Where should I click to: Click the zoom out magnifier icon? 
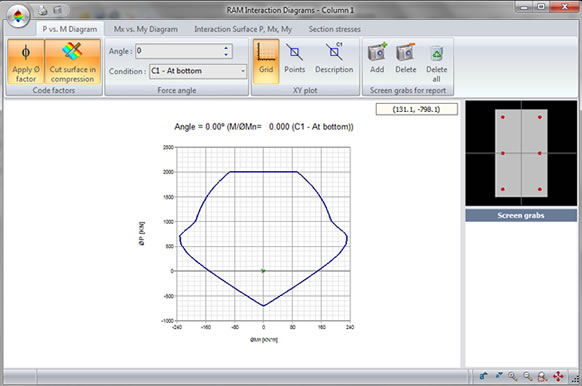tap(527, 376)
